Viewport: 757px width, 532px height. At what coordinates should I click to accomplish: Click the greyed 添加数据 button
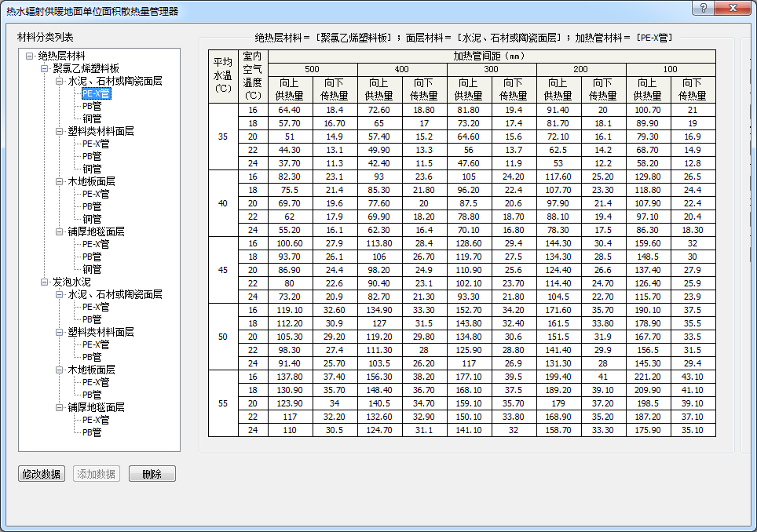(96, 474)
